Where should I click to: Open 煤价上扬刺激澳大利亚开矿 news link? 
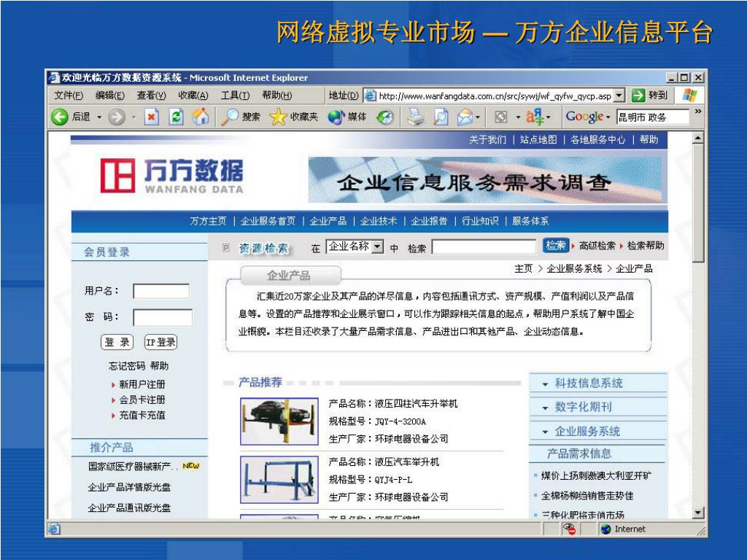(x=596, y=475)
